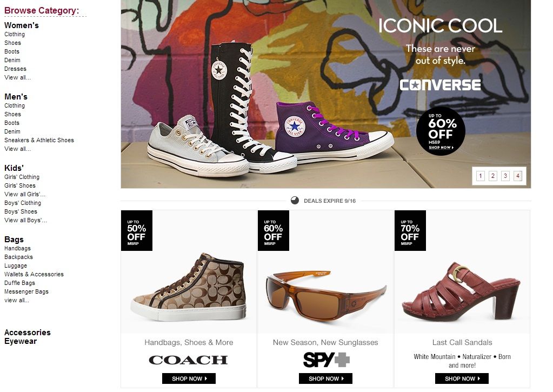
Task: Open the Accessories category
Action: click(x=28, y=333)
